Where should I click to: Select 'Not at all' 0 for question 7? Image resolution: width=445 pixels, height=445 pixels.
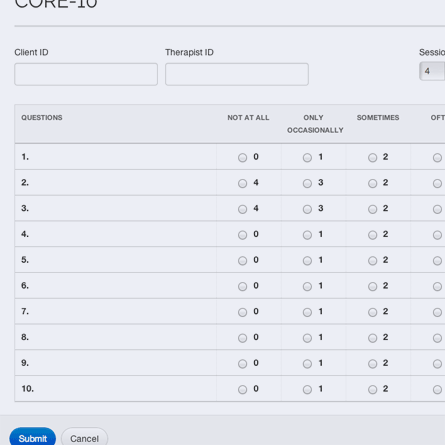242,312
